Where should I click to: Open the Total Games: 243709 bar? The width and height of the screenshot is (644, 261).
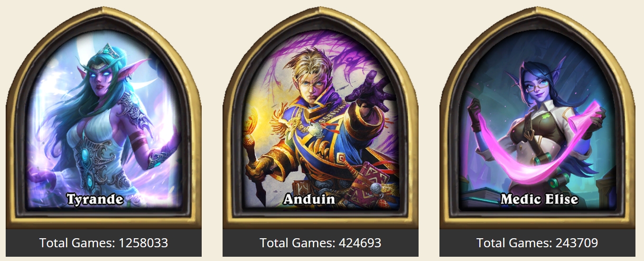(x=537, y=243)
